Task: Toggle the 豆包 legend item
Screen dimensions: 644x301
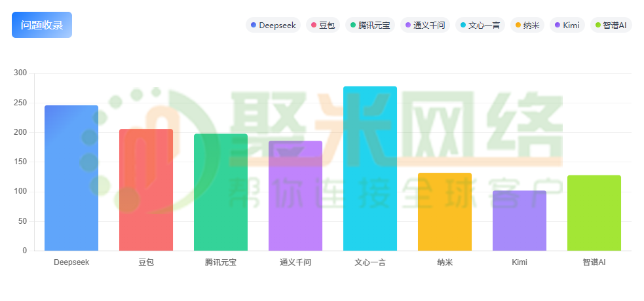Action: tap(323, 26)
